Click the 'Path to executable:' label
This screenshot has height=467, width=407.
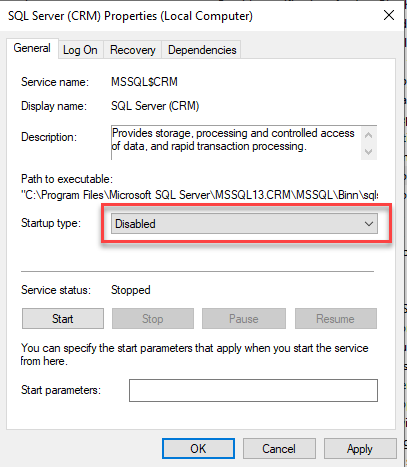click(x=67, y=179)
